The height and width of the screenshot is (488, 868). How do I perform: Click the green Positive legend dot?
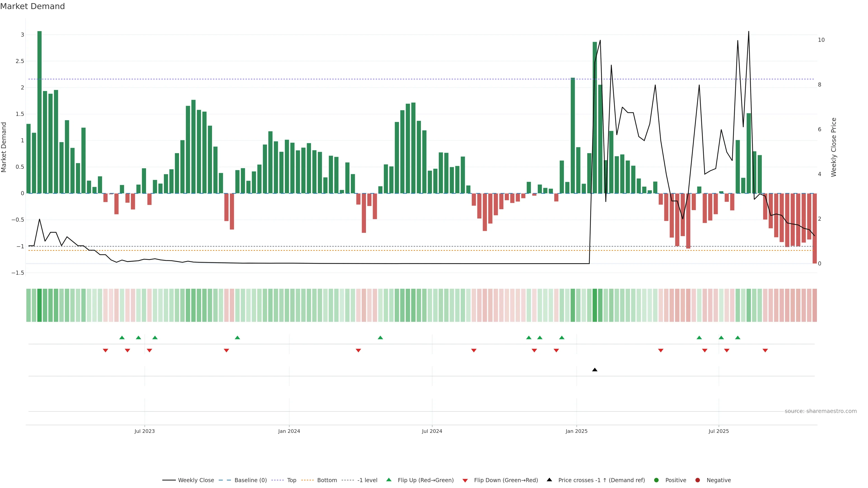(x=656, y=480)
